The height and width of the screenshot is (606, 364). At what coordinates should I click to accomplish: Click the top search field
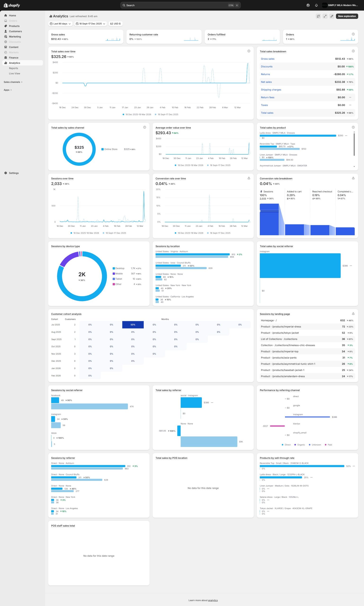(x=180, y=5)
